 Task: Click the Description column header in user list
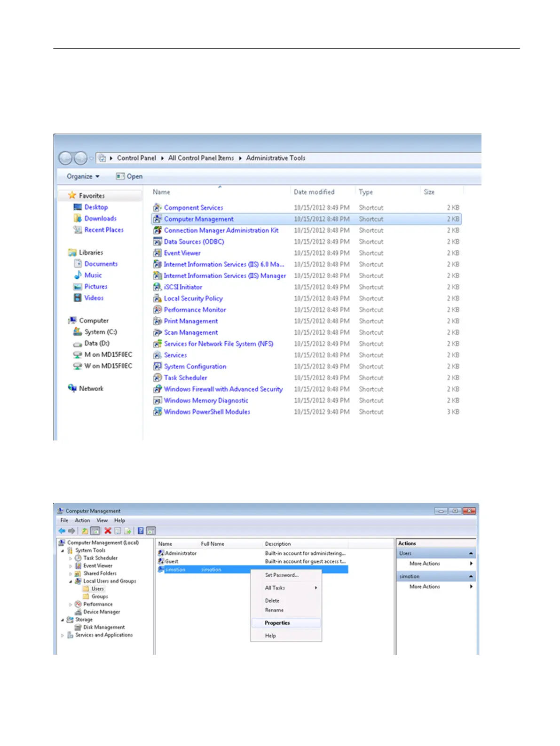(x=278, y=544)
